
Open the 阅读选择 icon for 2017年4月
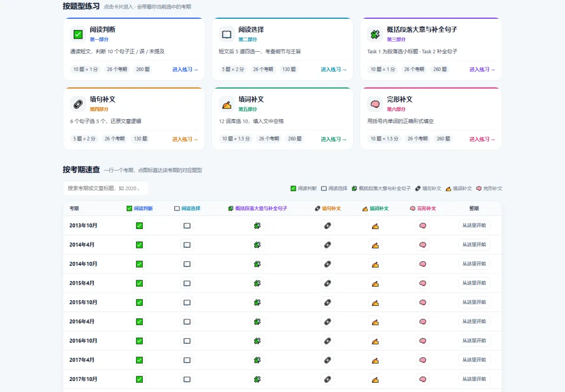[x=187, y=360]
